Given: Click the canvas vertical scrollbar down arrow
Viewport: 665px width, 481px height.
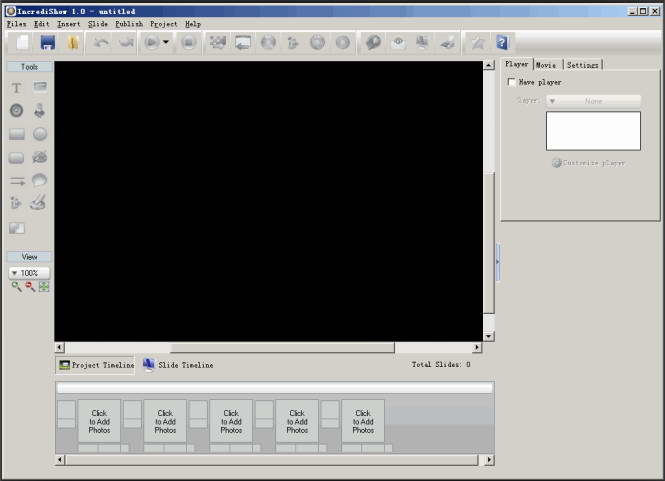Looking at the screenshot, I should [489, 336].
